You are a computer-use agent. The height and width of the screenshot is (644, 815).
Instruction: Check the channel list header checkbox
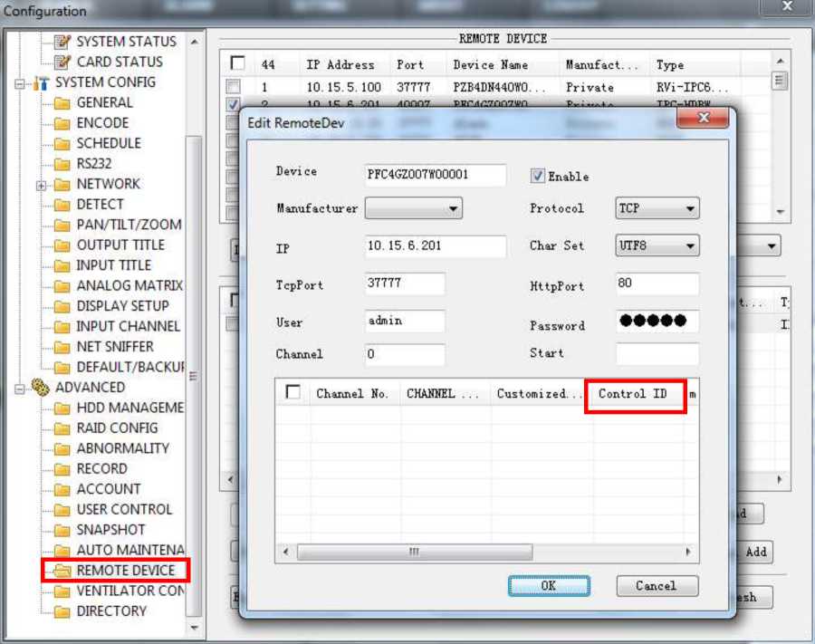(292, 392)
